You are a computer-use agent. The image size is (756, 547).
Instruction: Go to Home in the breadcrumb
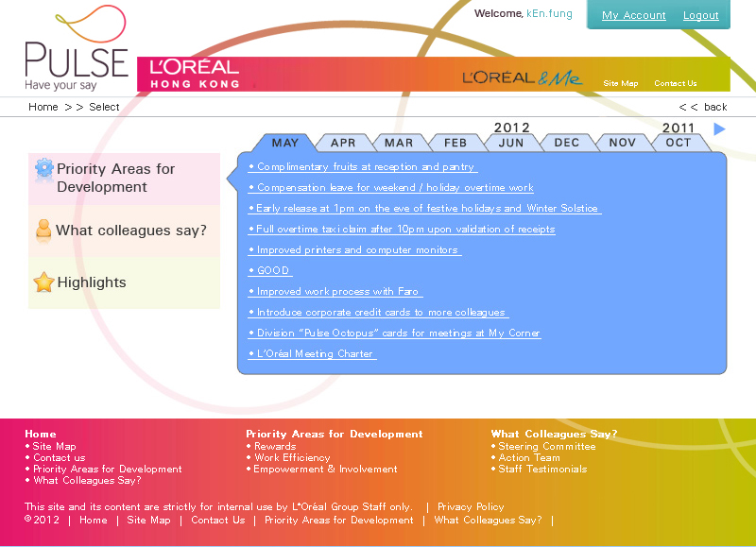point(43,107)
